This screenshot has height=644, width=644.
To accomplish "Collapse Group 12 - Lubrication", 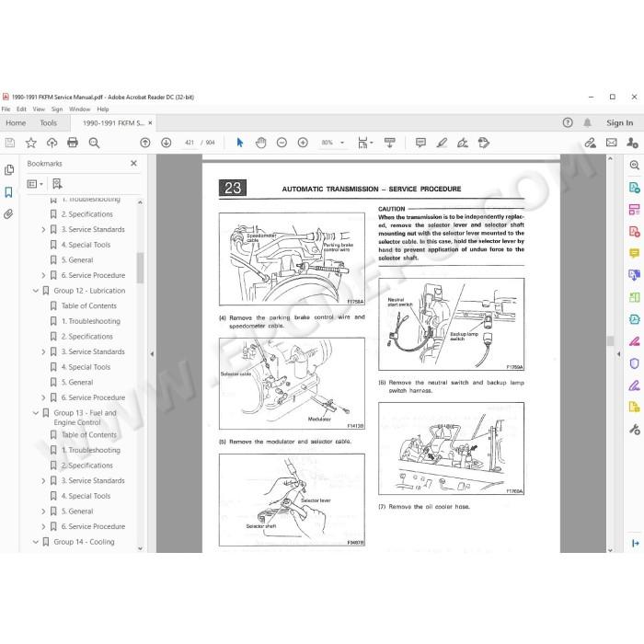I will (x=36, y=291).
